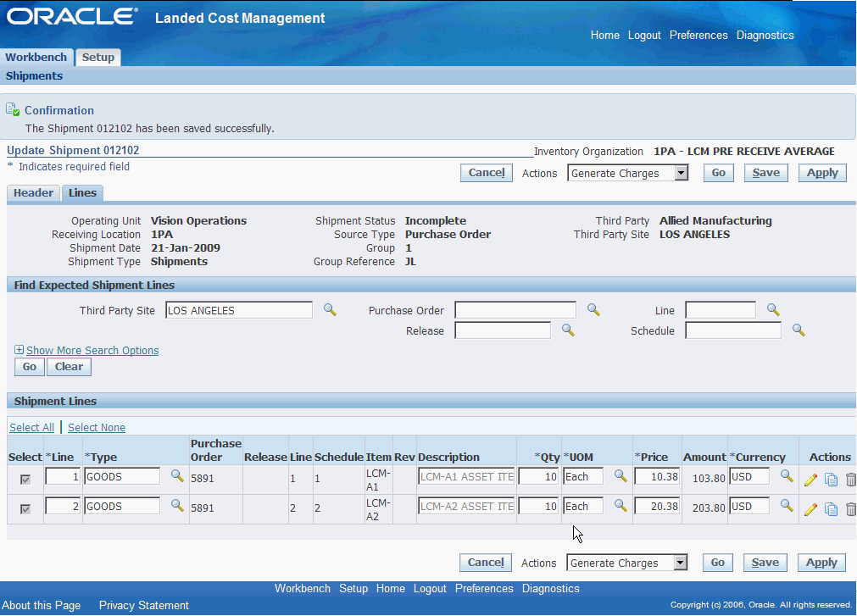Open bottom Actions dropdown Generate Charges
This screenshot has width=857, height=616.
pos(626,563)
